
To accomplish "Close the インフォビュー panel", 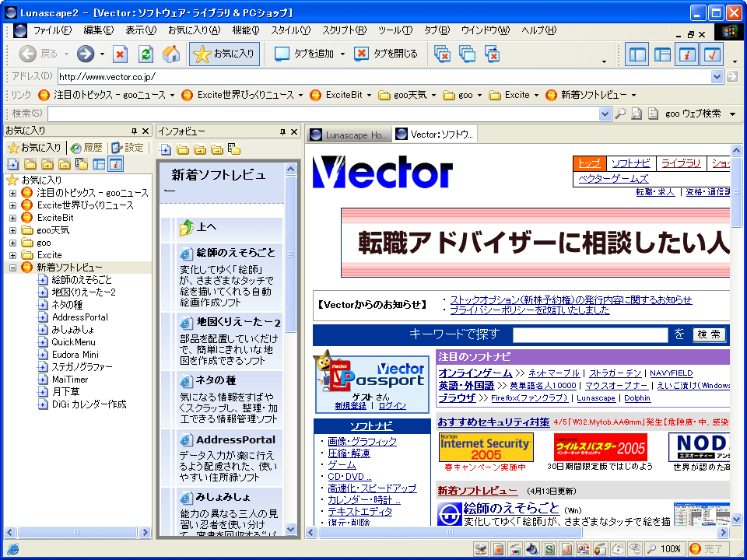I will 294,131.
